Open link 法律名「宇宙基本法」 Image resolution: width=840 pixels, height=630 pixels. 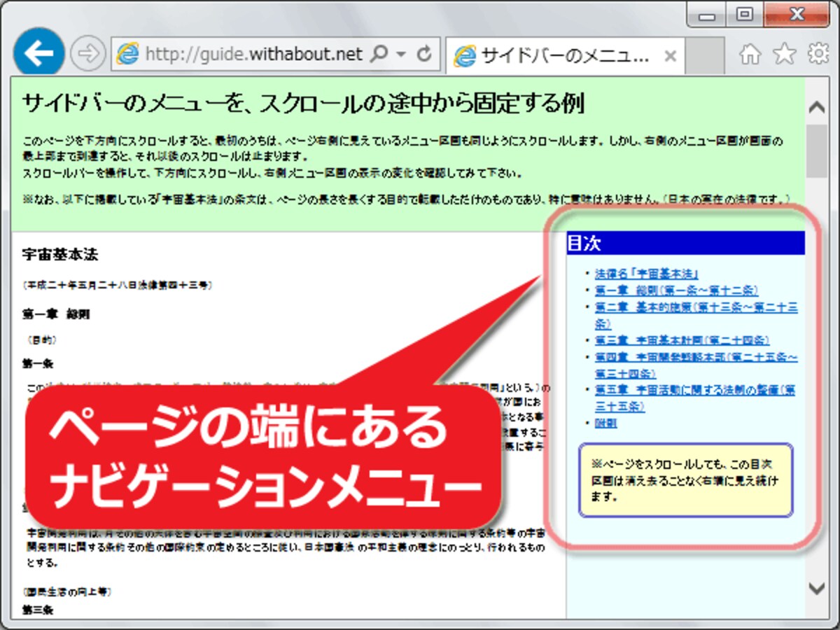646,274
